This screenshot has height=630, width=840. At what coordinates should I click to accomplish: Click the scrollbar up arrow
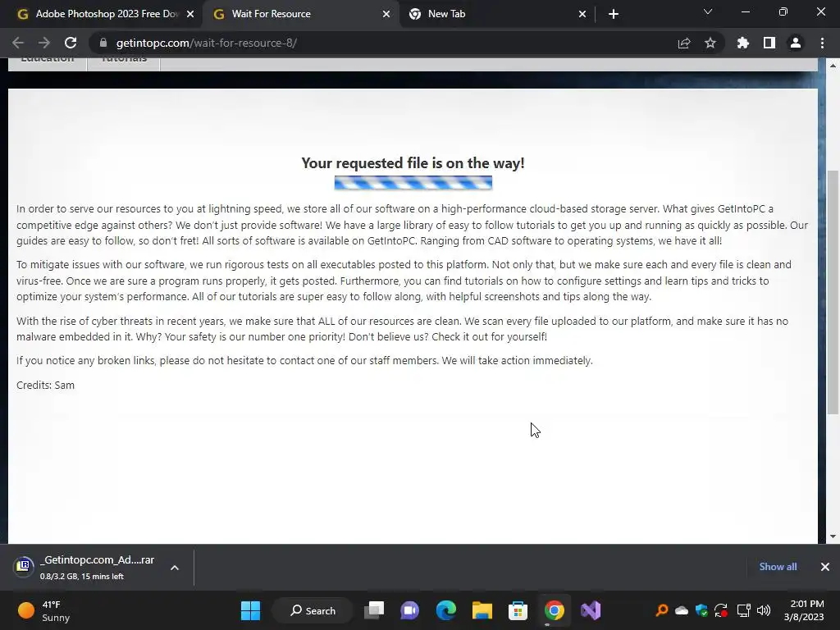click(833, 66)
